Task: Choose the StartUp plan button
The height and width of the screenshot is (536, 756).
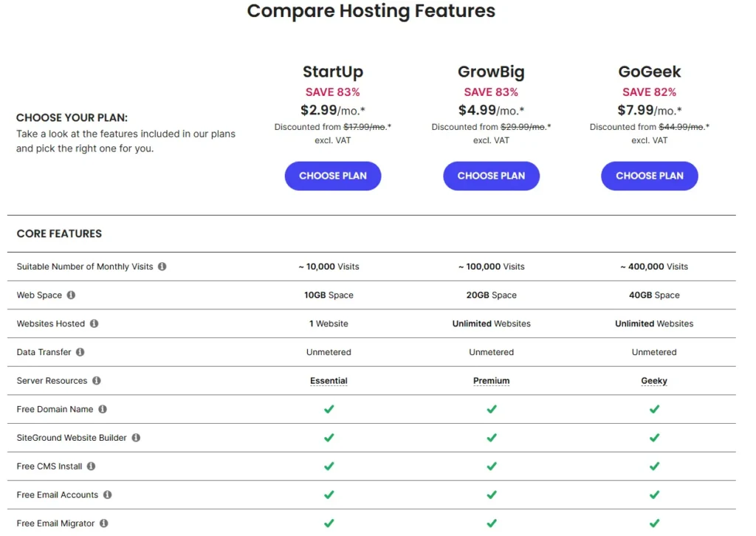Action: pyautogui.click(x=333, y=176)
